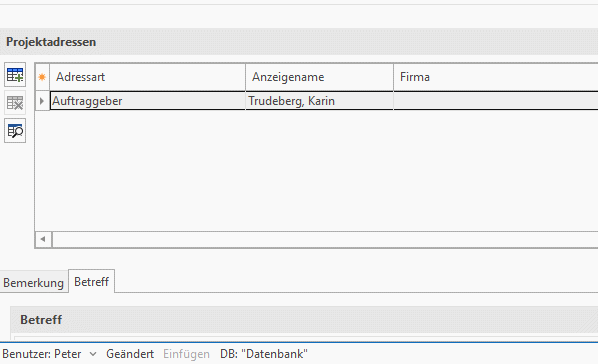Switch to the Bemerkung tab
This screenshot has width=598, height=364.
(34, 283)
